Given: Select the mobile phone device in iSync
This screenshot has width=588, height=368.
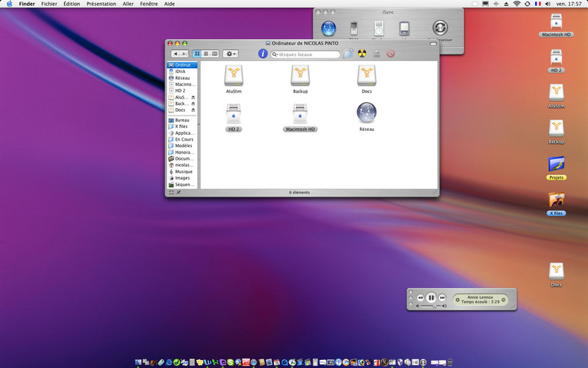Looking at the screenshot, I should [x=354, y=28].
